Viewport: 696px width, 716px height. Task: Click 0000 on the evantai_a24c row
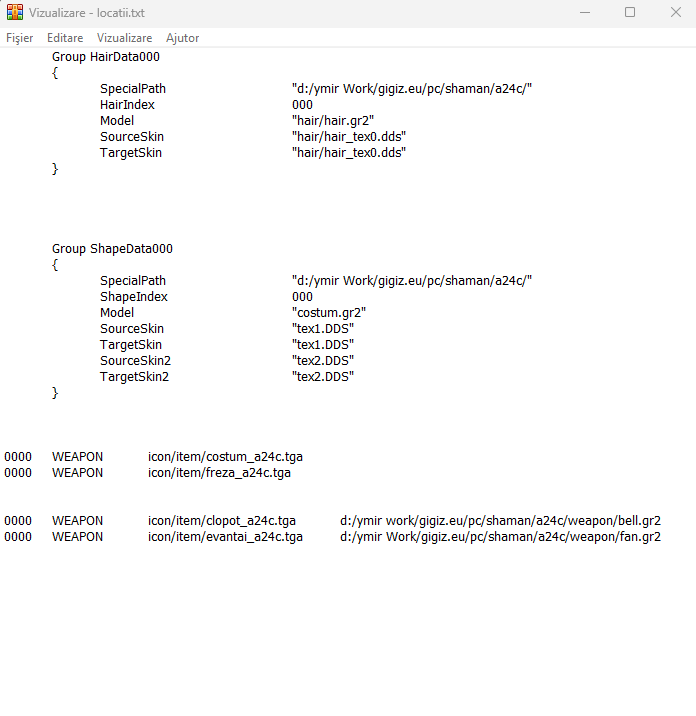(x=18, y=537)
